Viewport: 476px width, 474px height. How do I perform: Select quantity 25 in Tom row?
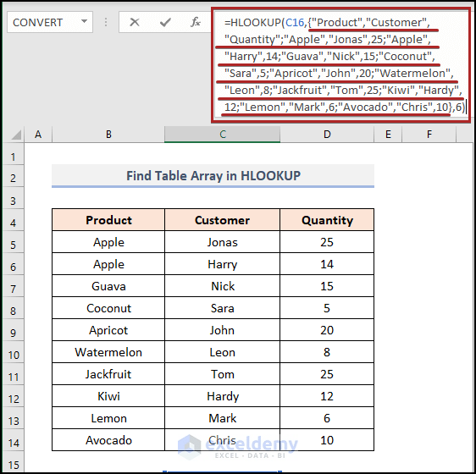pyautogui.click(x=327, y=374)
